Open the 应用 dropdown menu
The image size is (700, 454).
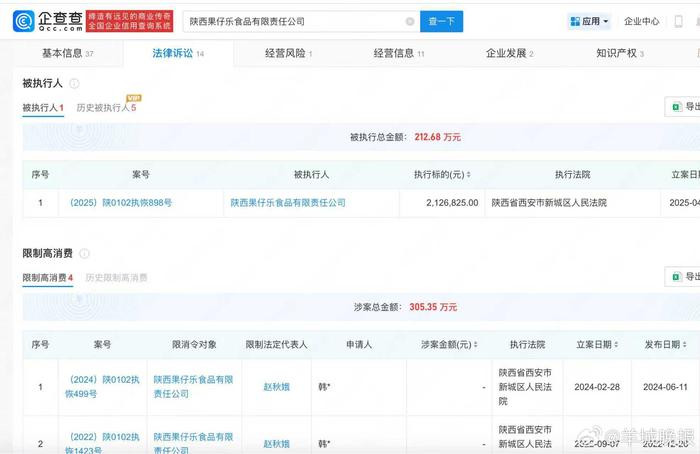tap(590, 21)
